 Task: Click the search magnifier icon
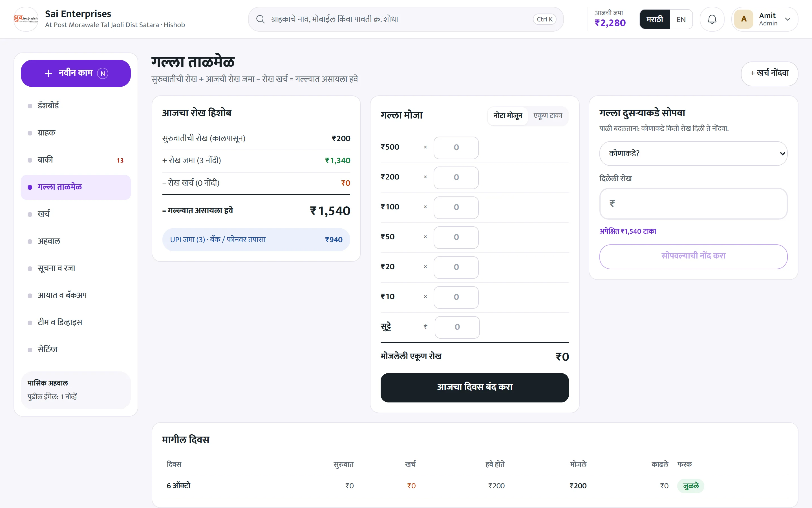(261, 19)
